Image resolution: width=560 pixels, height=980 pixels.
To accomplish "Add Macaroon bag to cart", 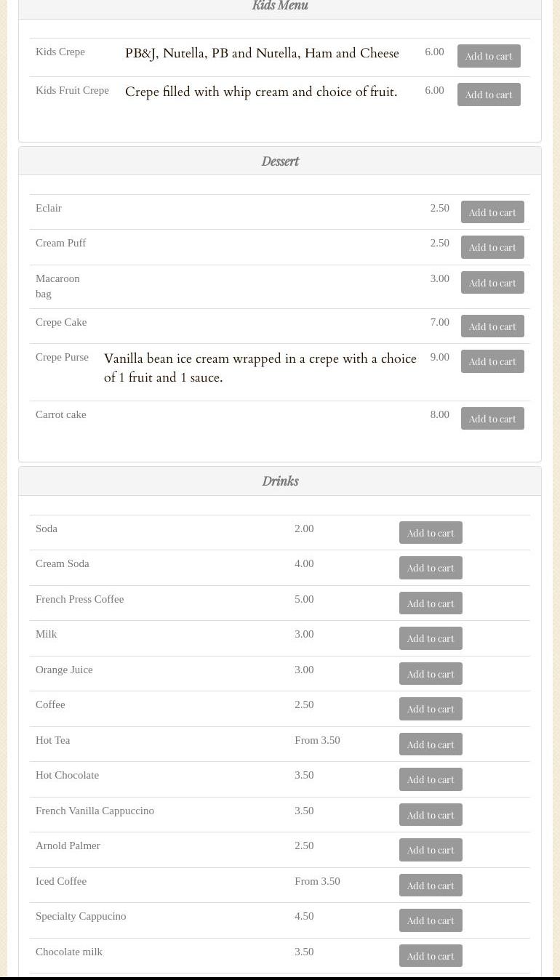I will pos(492,283).
